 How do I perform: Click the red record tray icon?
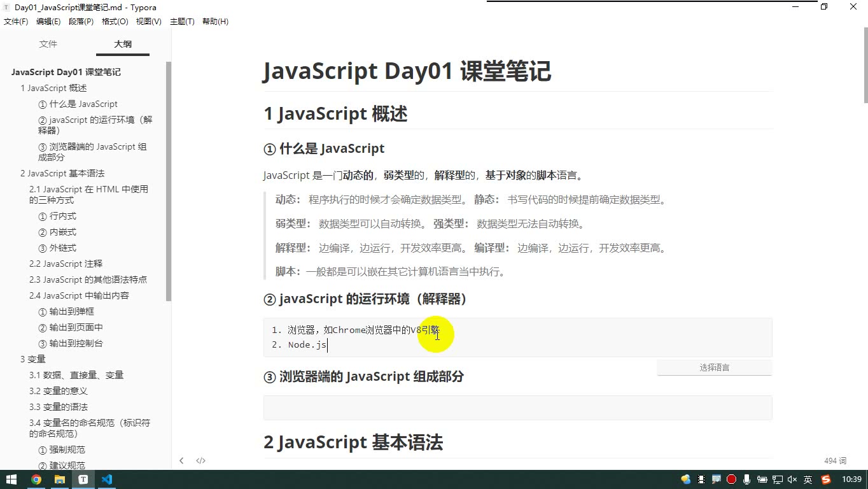coord(732,479)
